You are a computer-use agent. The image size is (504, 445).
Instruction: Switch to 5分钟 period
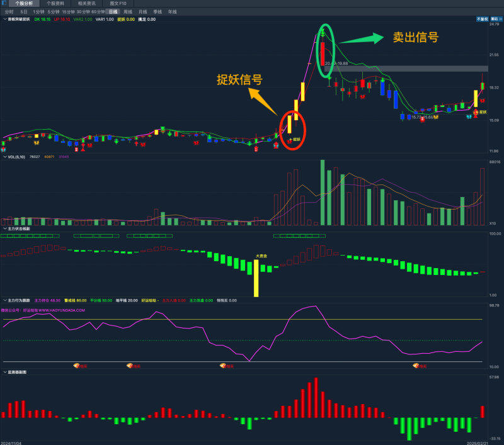[x=54, y=12]
